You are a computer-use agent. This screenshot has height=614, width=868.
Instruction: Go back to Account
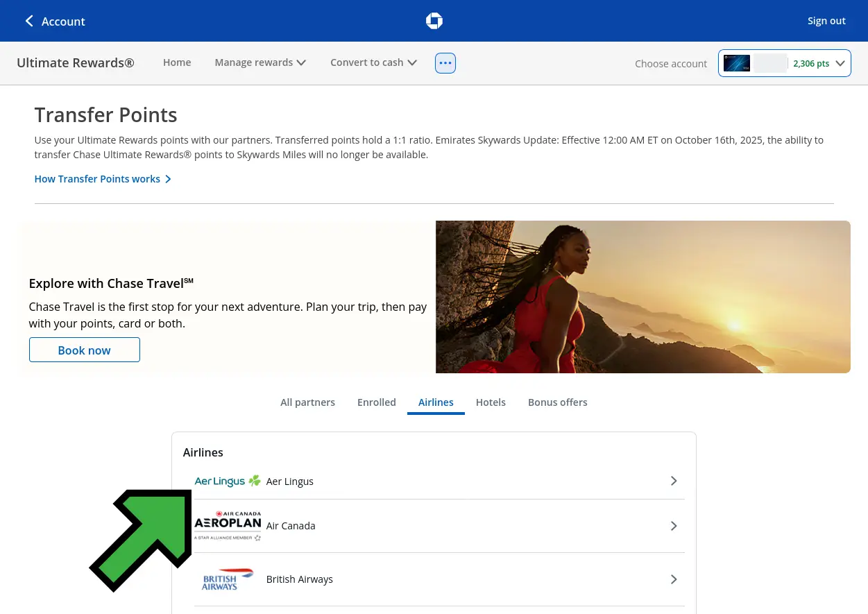point(63,22)
